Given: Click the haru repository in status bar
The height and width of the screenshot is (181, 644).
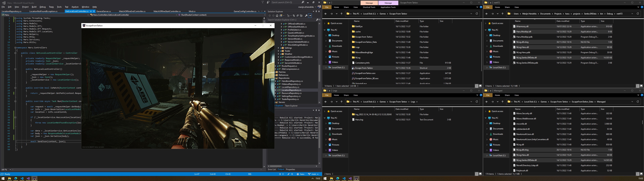Looking at the screenshot, I should (x=301, y=174).
